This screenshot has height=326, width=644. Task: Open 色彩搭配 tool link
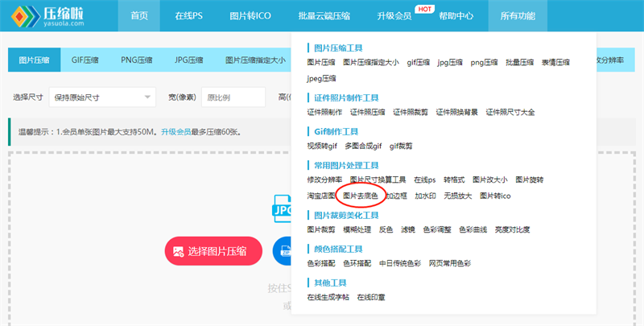(x=321, y=263)
